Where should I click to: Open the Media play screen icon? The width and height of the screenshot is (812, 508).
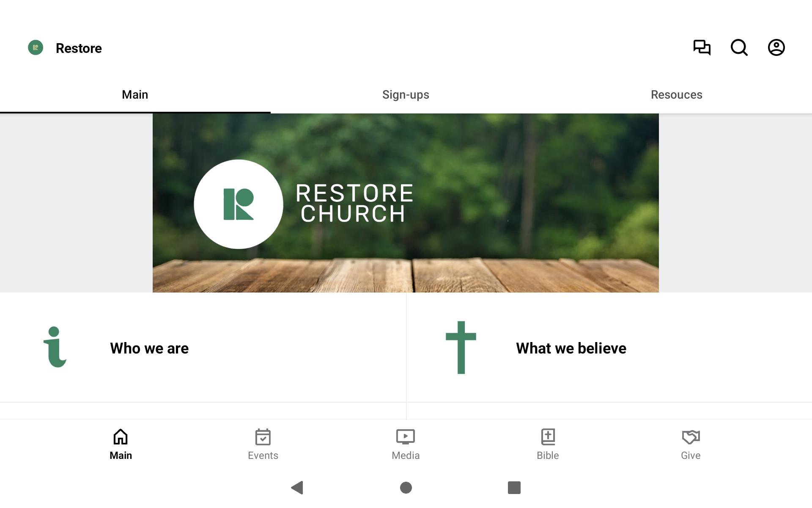[x=406, y=437]
